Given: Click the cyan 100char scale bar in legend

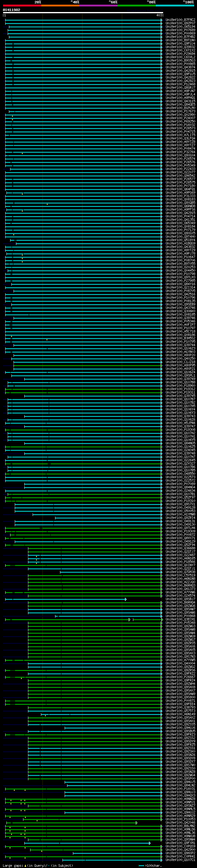Looking at the screenshot, I should pos(141,866).
